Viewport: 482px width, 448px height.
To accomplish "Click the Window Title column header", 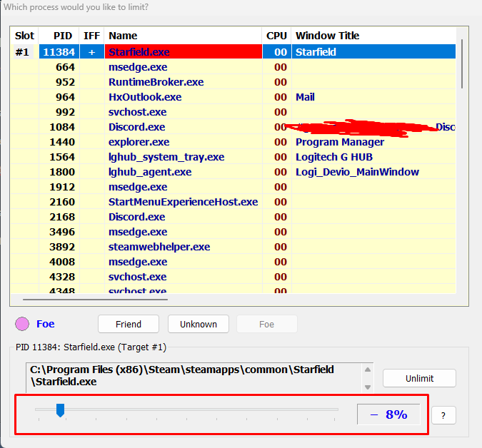I will tap(373, 36).
